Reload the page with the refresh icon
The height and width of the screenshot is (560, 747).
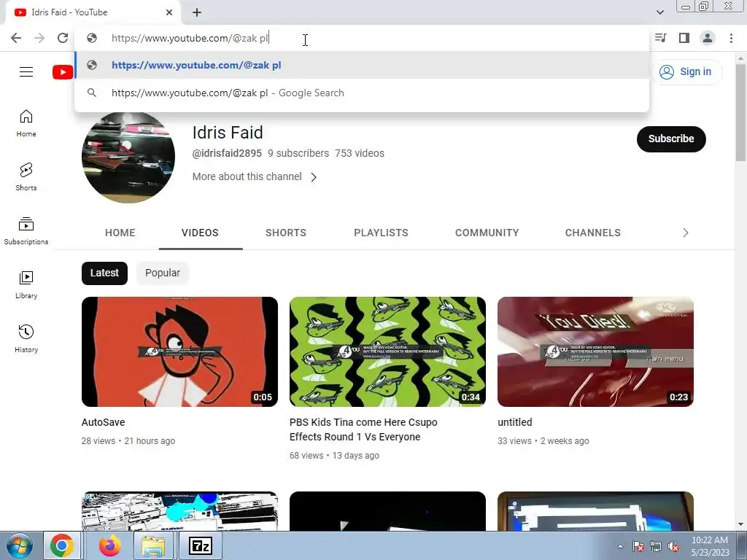click(63, 38)
